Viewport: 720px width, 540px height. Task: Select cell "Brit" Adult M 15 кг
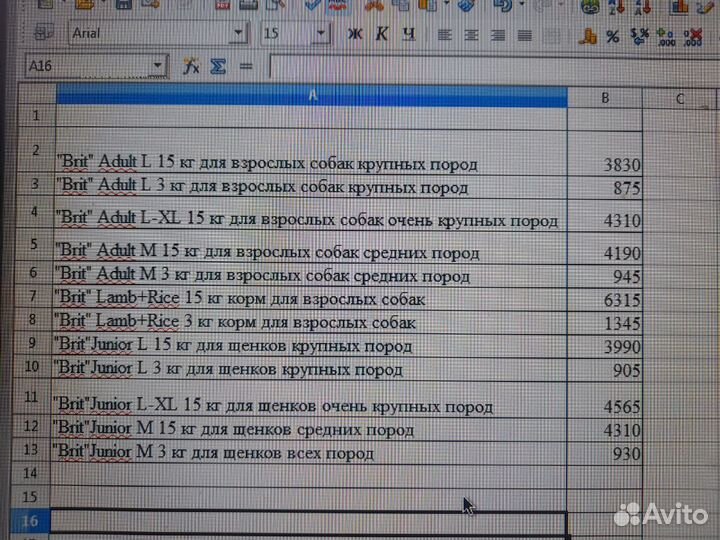click(x=310, y=248)
